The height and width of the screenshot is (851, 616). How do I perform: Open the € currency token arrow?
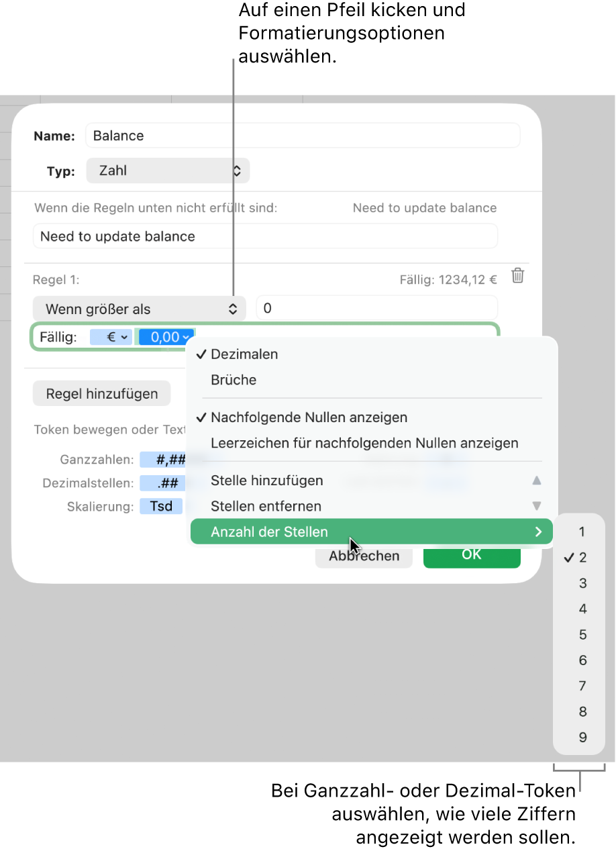point(124,337)
